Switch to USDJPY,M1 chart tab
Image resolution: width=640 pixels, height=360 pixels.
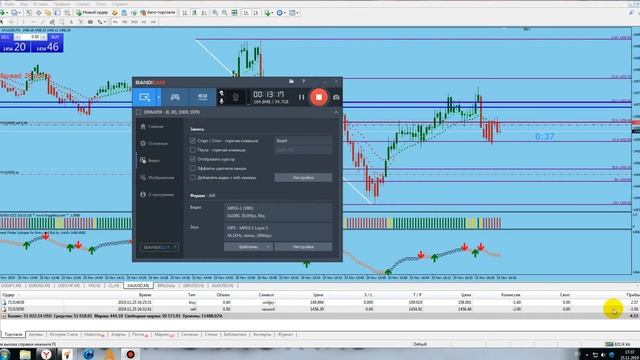(11, 285)
